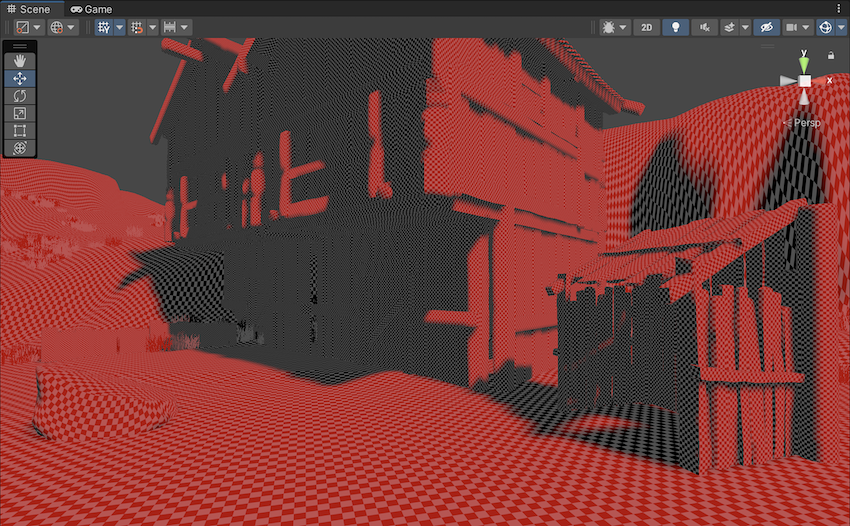Click the Persp projection label
This screenshot has width=850, height=526.
pyautogui.click(x=806, y=123)
